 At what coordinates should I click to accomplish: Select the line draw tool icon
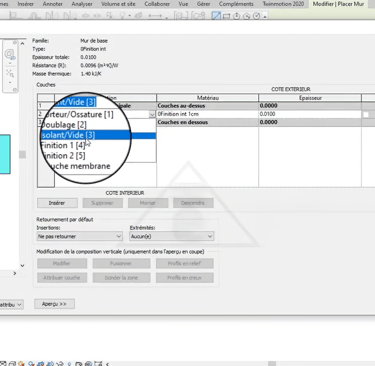[216, 16]
